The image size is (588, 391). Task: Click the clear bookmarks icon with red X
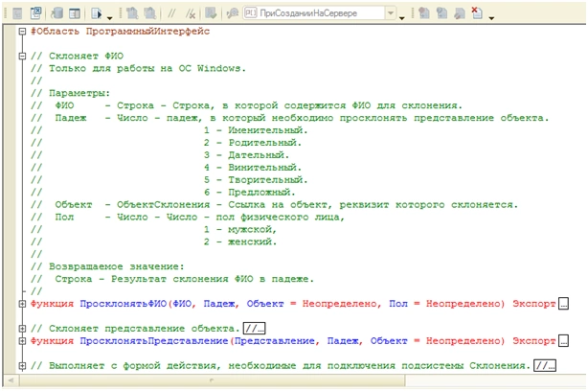click(x=477, y=13)
